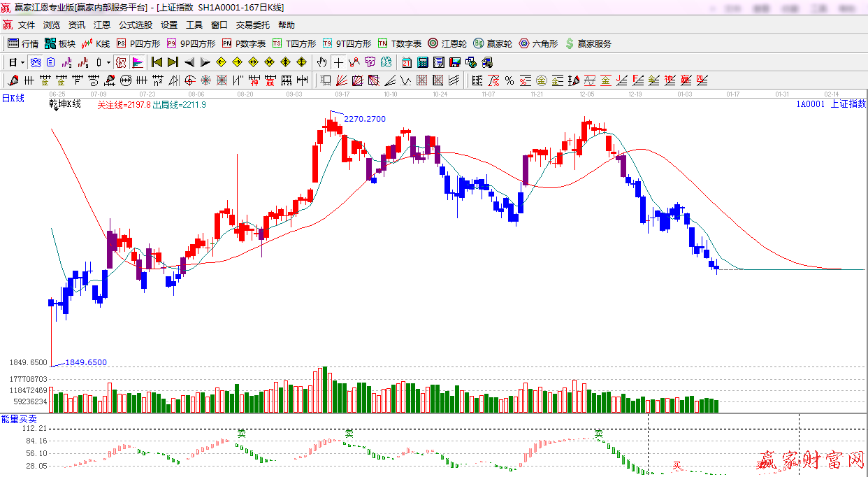The image size is (868, 477).
Task: Select the hand pan tool
Action: point(322,62)
